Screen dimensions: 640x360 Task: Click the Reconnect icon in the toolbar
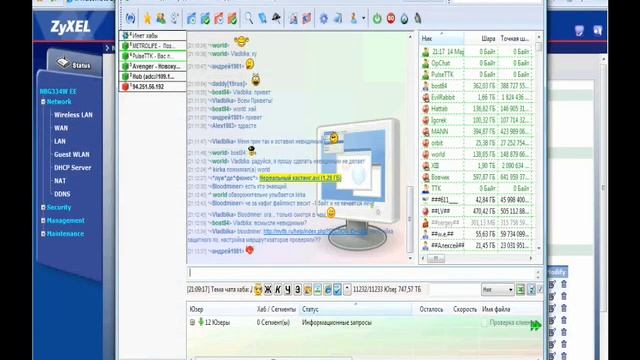(x=130, y=18)
